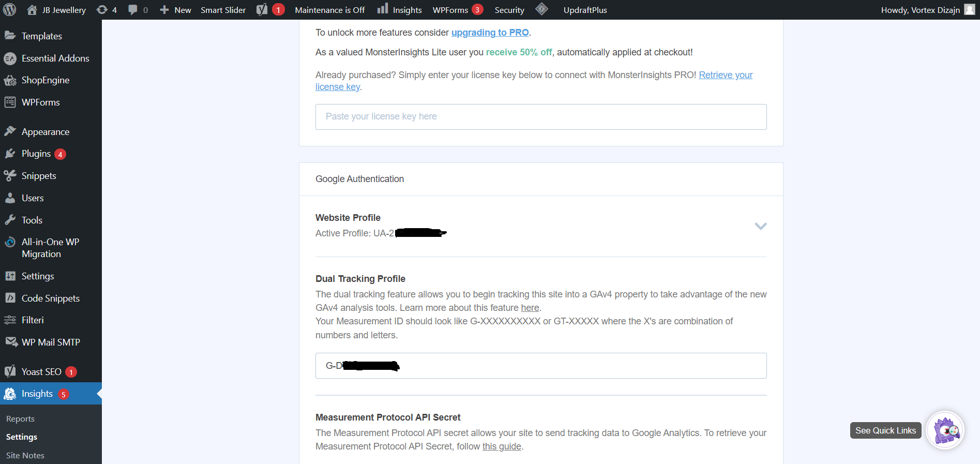Click the Templates folder icon in sidebar

[x=10, y=35]
